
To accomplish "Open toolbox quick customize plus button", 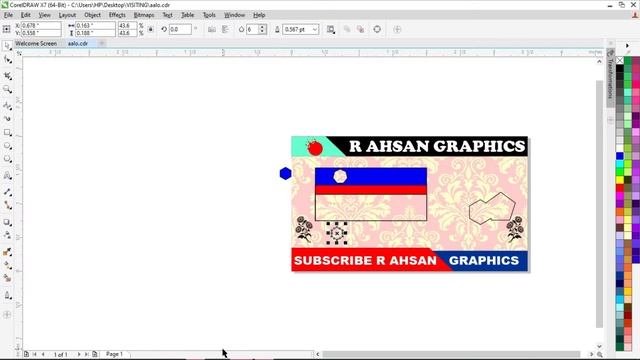I will click(x=7, y=314).
